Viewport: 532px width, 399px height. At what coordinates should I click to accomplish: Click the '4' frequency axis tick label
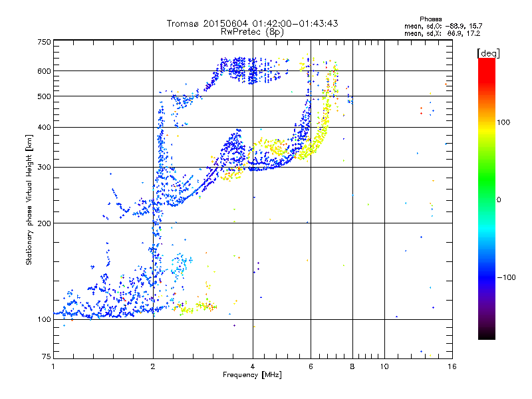(x=253, y=366)
